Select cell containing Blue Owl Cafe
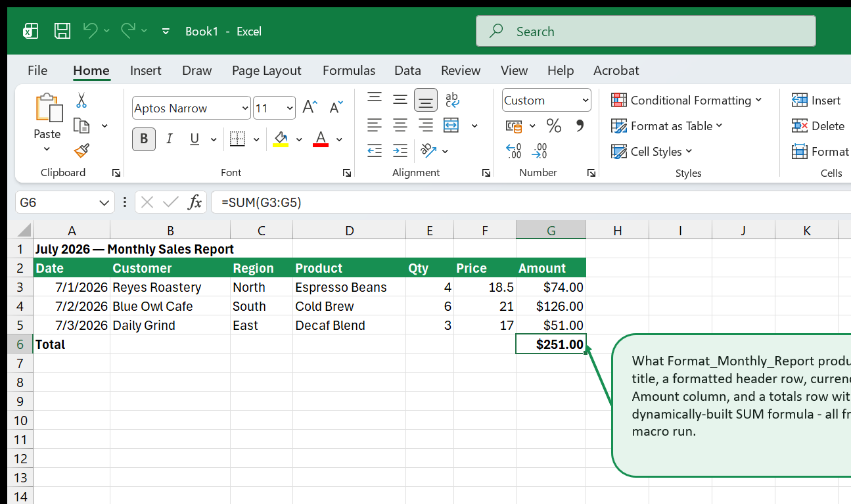851x504 pixels. coord(170,306)
